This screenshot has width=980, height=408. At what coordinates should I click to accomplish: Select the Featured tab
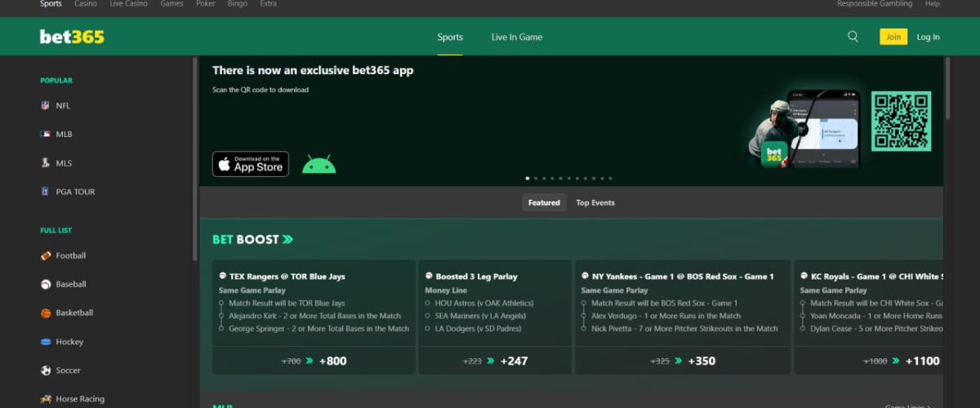point(544,202)
